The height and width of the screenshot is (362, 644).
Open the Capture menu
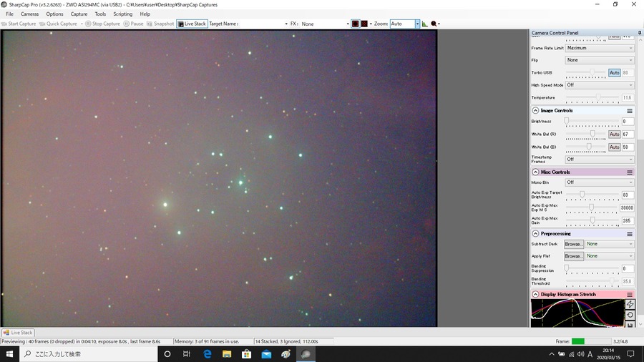(x=79, y=14)
